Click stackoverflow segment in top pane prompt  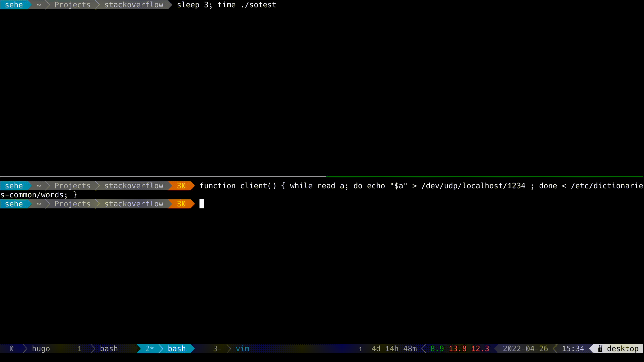point(134,5)
